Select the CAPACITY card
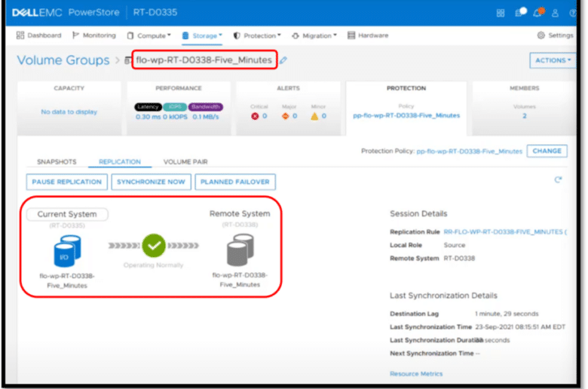Viewport: 588px width, 389px height. pyautogui.click(x=69, y=108)
